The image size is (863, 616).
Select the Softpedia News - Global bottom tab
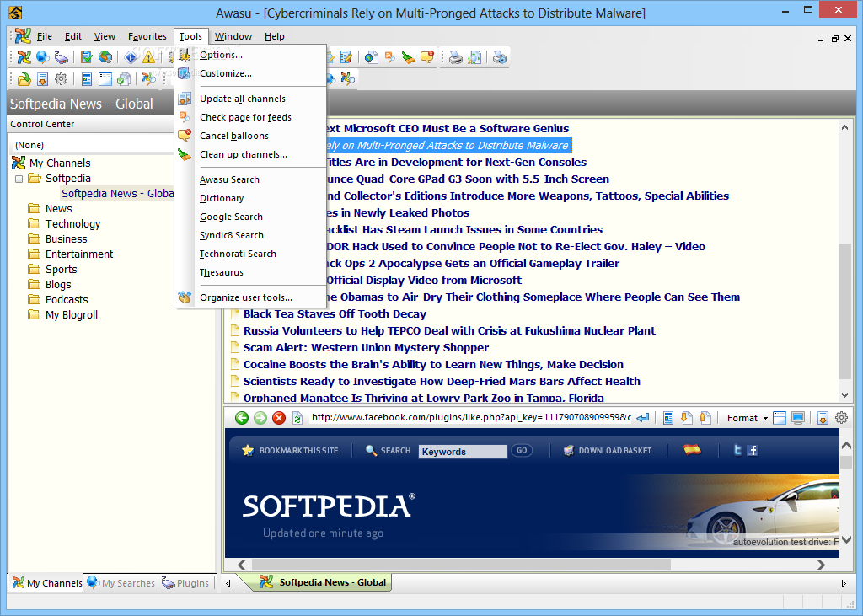[324, 582]
